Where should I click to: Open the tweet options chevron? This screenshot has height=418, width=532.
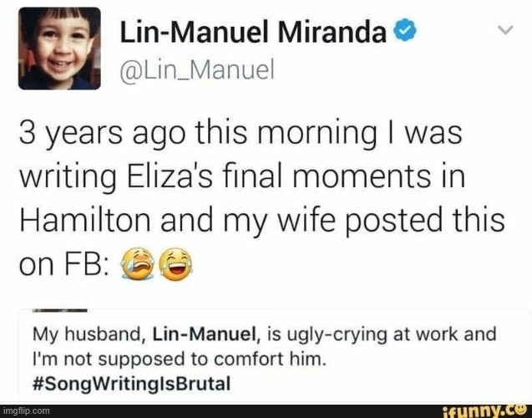coord(505,30)
